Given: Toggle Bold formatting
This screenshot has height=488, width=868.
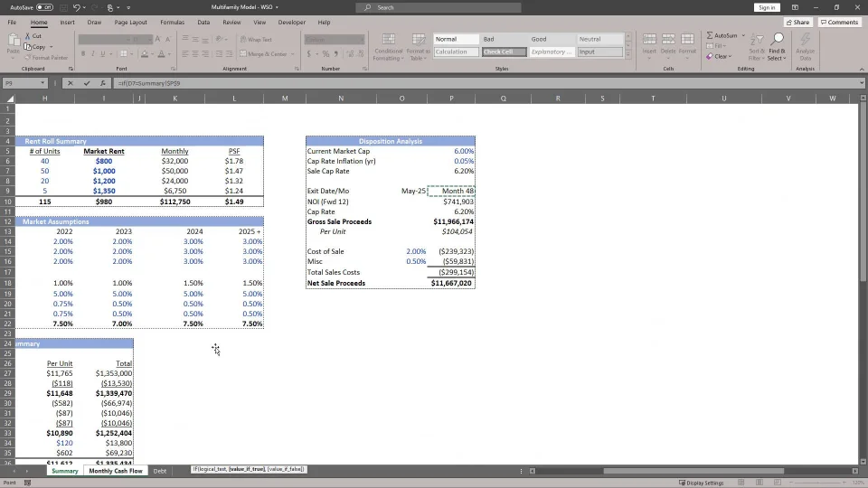Looking at the screenshot, I should pos(83,54).
